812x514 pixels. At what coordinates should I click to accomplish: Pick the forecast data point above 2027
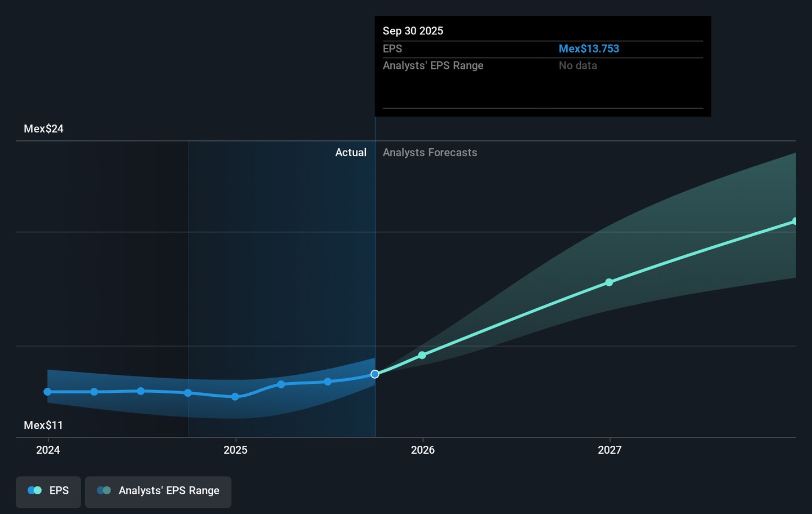[x=609, y=282]
